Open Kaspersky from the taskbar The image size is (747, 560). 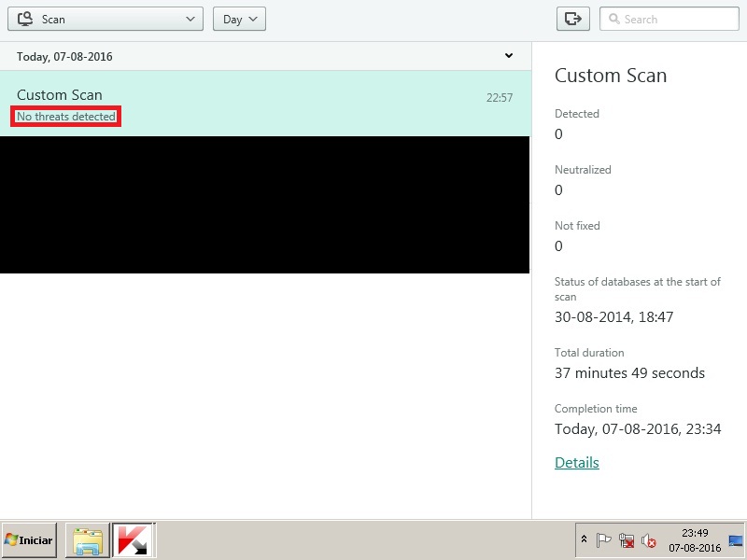tap(129, 539)
